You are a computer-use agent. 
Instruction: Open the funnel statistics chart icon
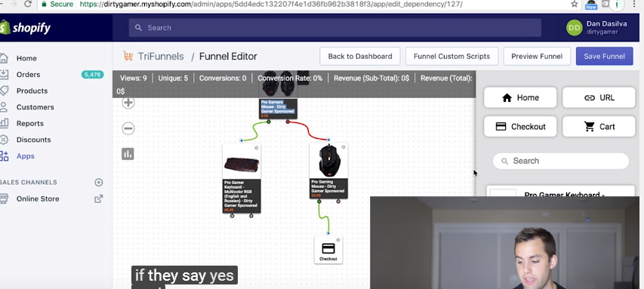pyautogui.click(x=128, y=154)
